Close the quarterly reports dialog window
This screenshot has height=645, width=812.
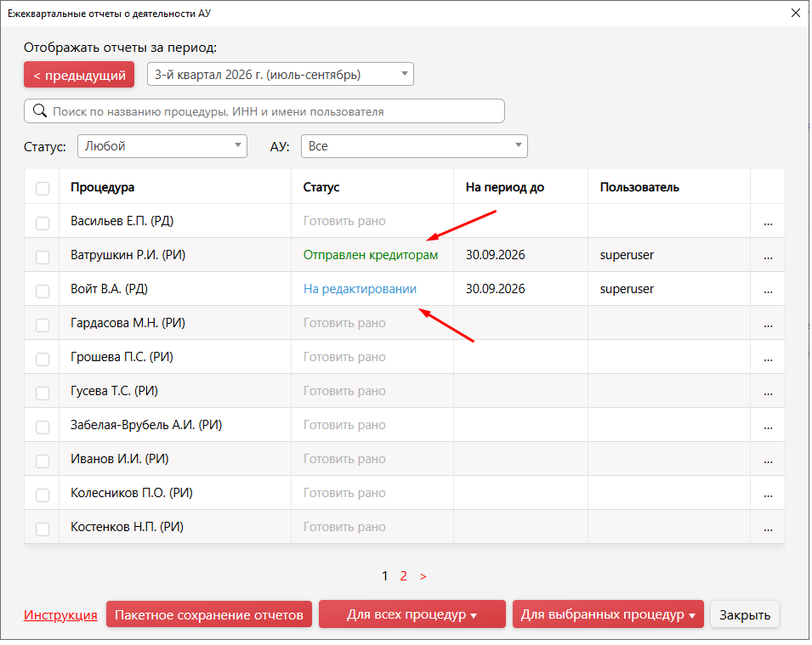tap(796, 13)
